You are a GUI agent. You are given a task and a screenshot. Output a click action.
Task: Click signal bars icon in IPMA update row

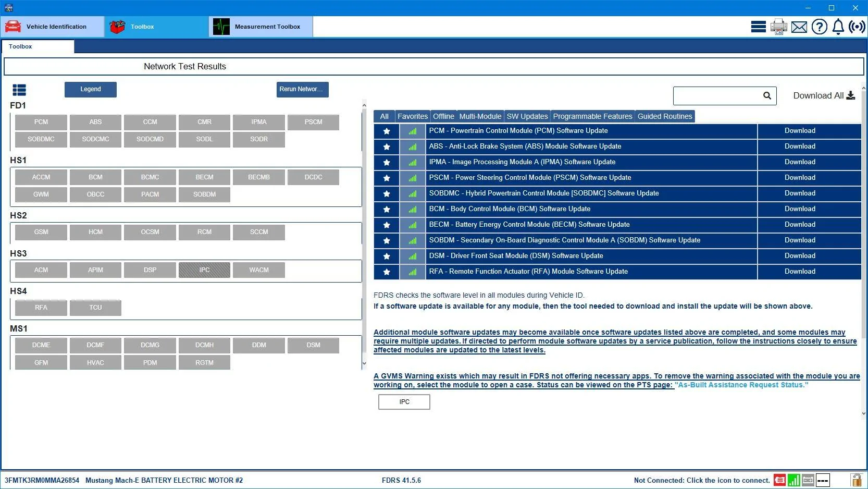pos(413,163)
